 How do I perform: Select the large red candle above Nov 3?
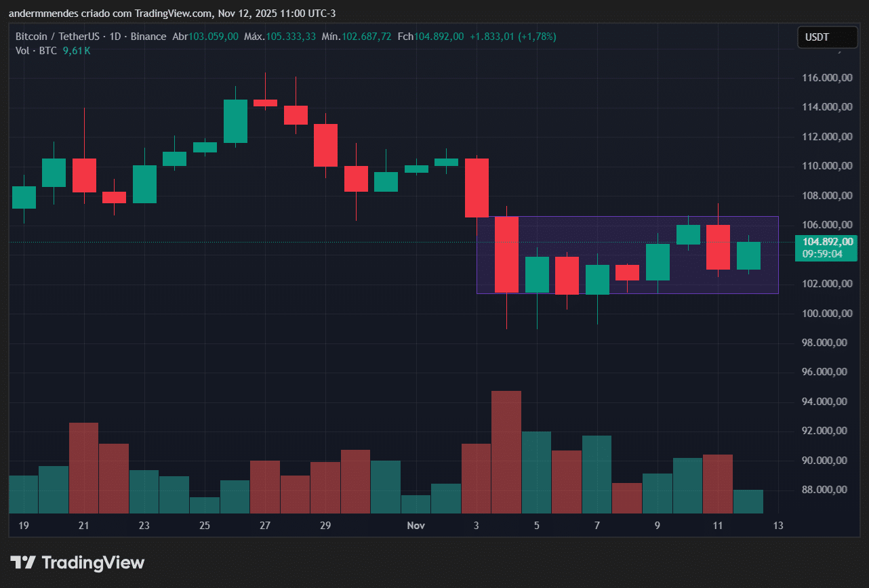pos(477,186)
